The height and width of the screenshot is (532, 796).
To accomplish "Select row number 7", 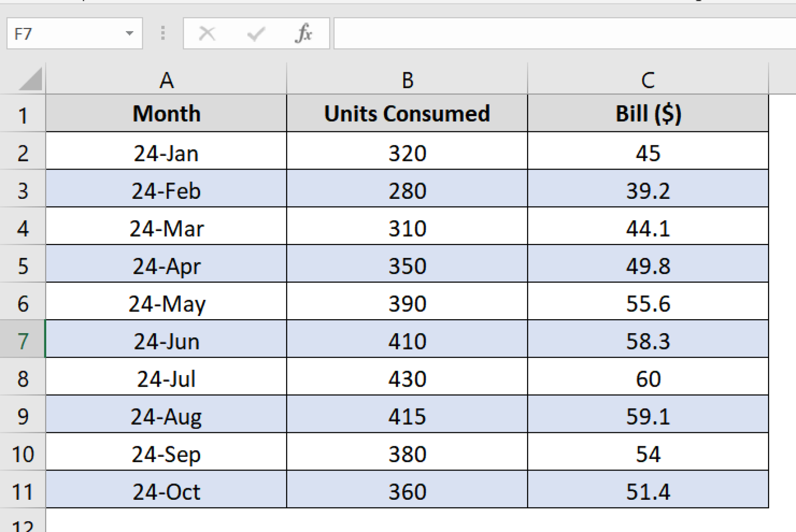I will [24, 341].
